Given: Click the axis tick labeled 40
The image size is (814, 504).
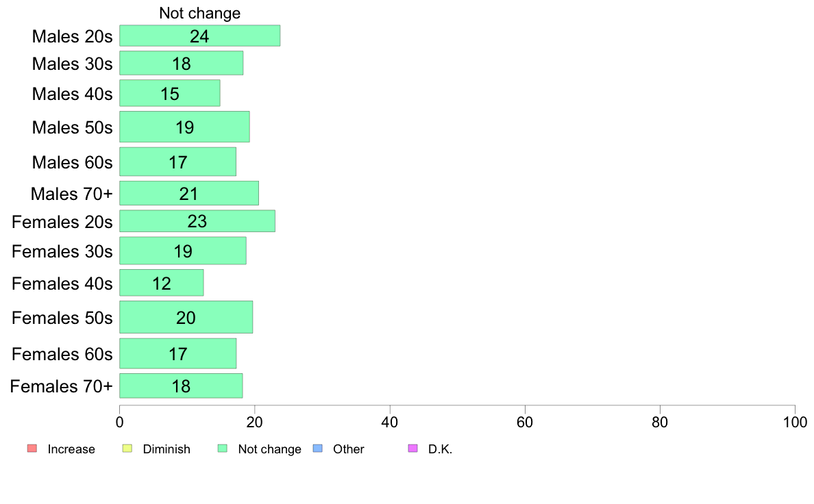Looking at the screenshot, I should coord(390,422).
